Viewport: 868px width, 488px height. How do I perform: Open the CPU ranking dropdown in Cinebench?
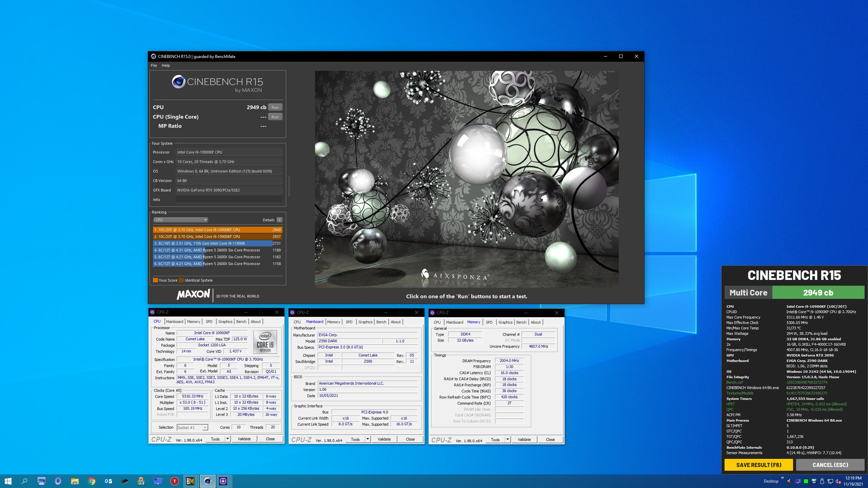click(180, 220)
